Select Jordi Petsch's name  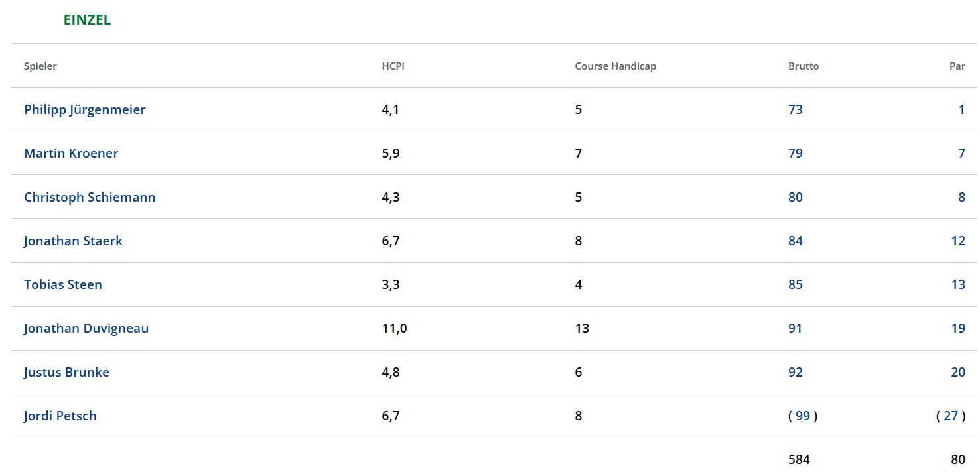(x=60, y=416)
